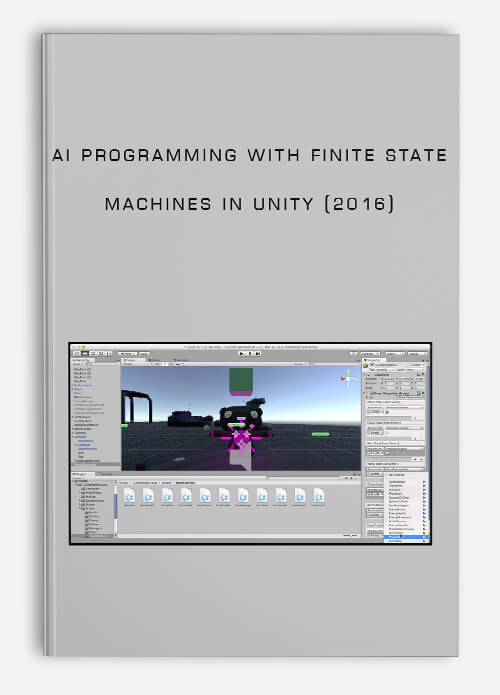Select the Hand tool in Unity toolbar
Viewport: 500px width, 695px height.
click(x=77, y=354)
